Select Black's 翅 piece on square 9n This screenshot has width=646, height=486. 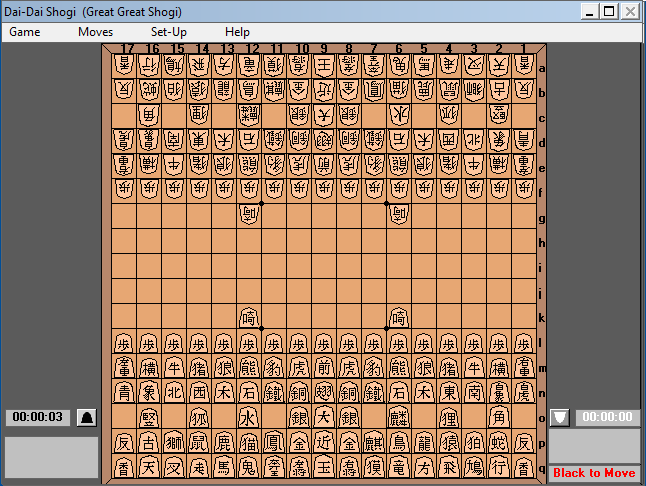tap(324, 392)
